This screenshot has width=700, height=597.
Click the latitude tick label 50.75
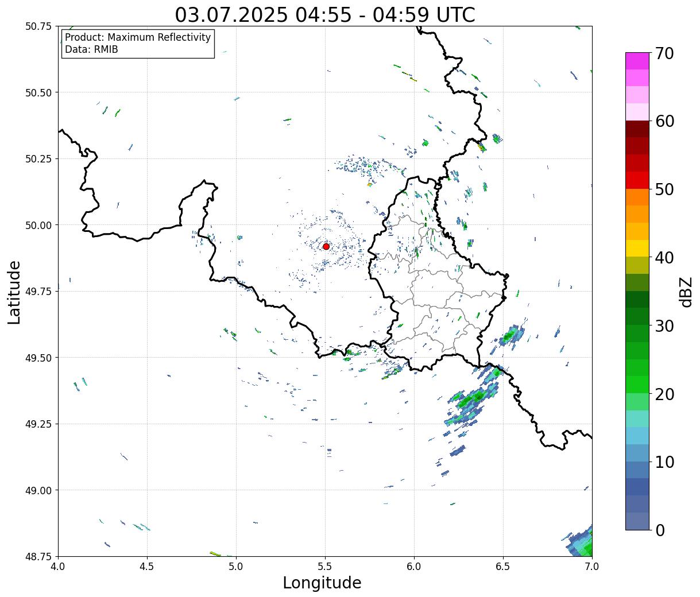click(38, 26)
